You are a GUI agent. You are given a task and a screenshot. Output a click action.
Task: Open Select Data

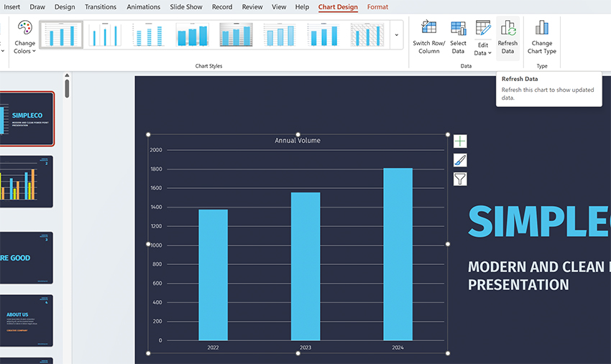click(x=459, y=37)
